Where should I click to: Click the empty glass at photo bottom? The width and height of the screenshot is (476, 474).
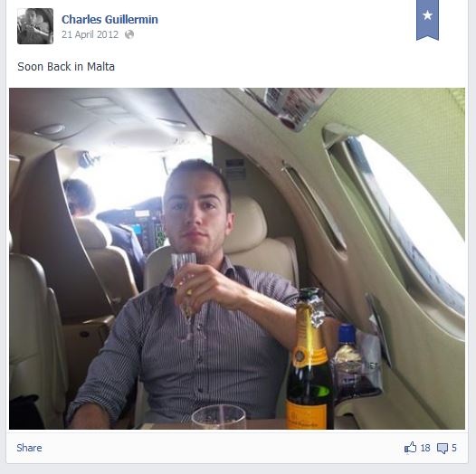click(x=219, y=417)
